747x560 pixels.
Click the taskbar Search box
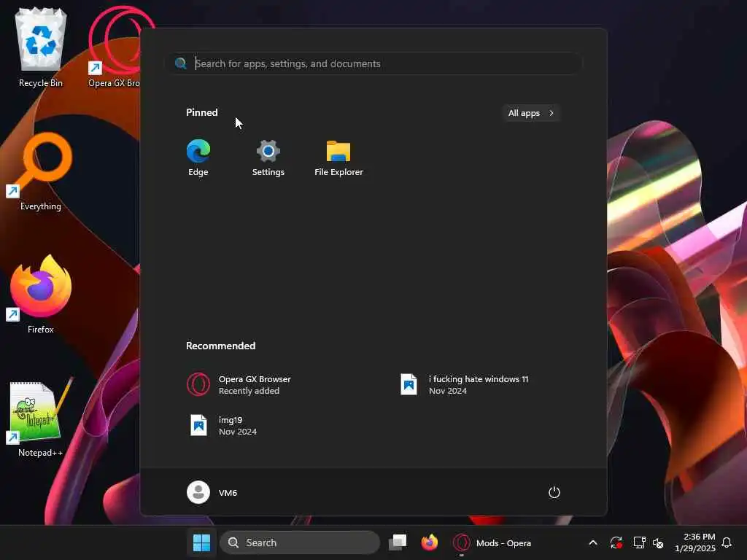point(300,542)
